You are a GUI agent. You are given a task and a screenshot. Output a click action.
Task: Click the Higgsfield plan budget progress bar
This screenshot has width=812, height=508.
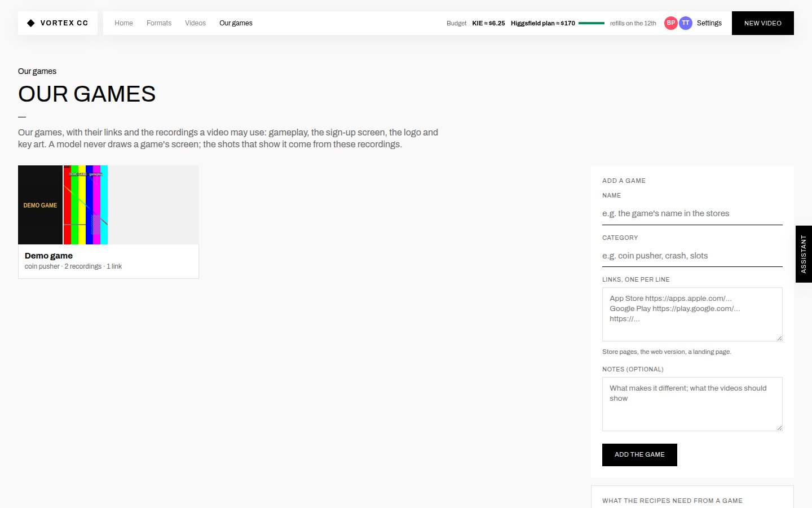pos(592,23)
